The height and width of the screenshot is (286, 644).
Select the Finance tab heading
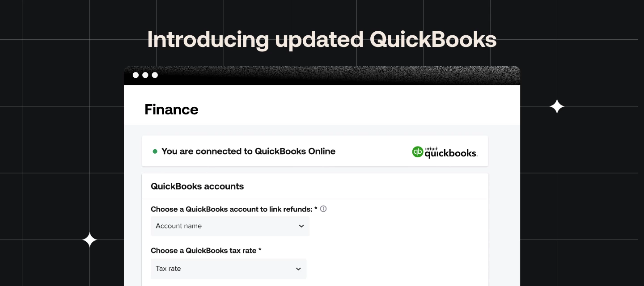click(171, 109)
